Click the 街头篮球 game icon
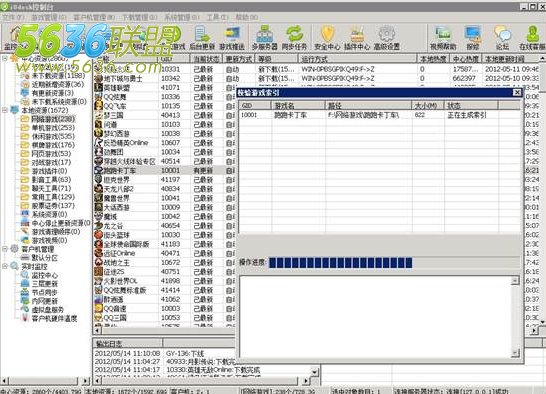This screenshot has width=546, height=394. (x=99, y=235)
